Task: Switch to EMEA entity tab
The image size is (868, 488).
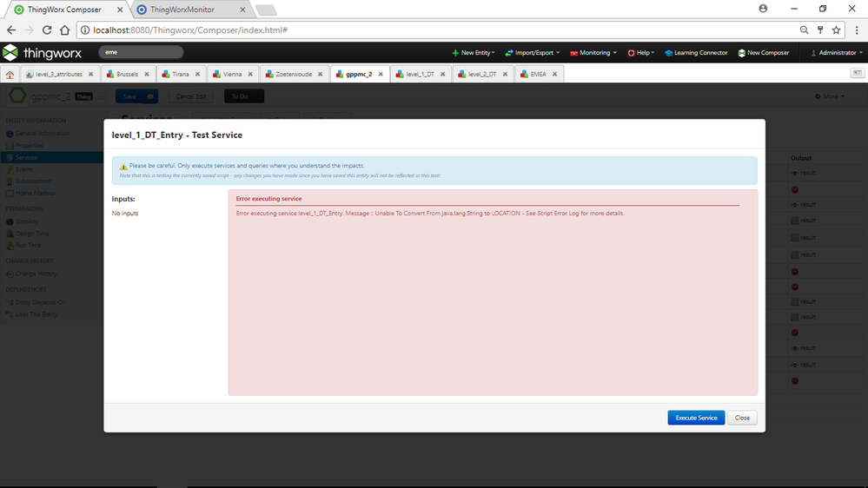Action: tap(533, 74)
